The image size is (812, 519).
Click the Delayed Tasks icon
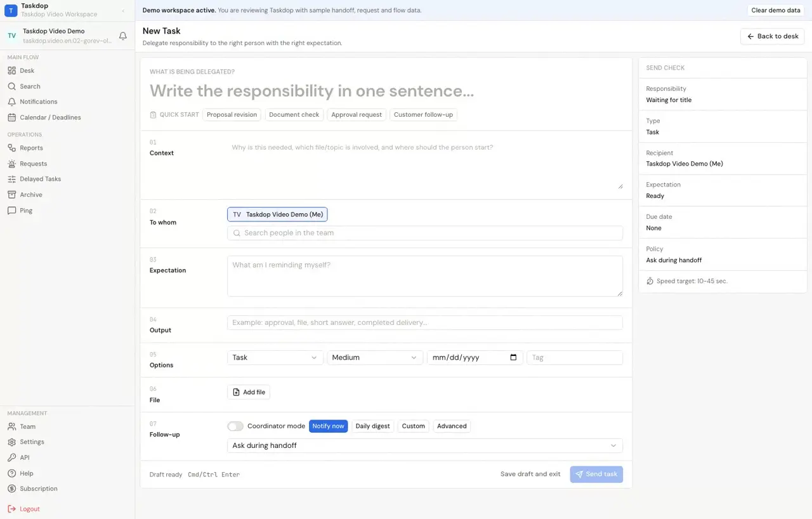11,179
